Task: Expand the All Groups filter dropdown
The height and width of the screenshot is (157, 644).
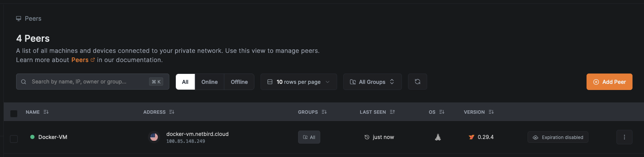Action: [x=372, y=82]
